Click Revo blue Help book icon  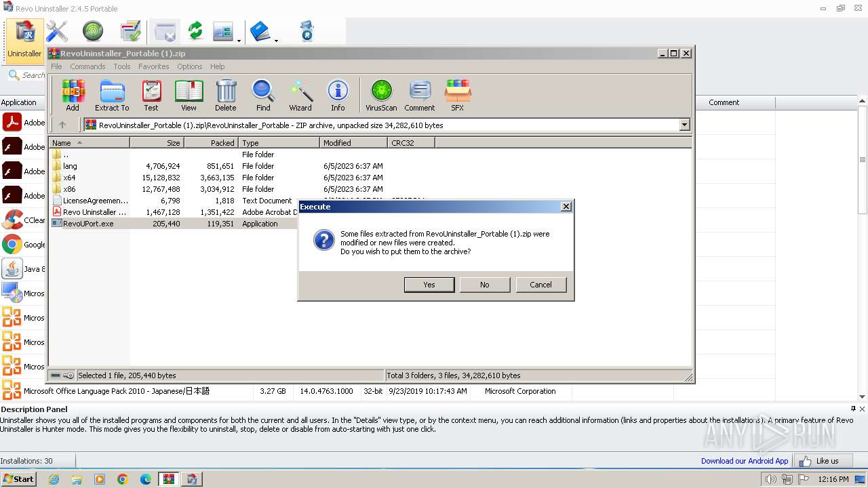coord(260,31)
